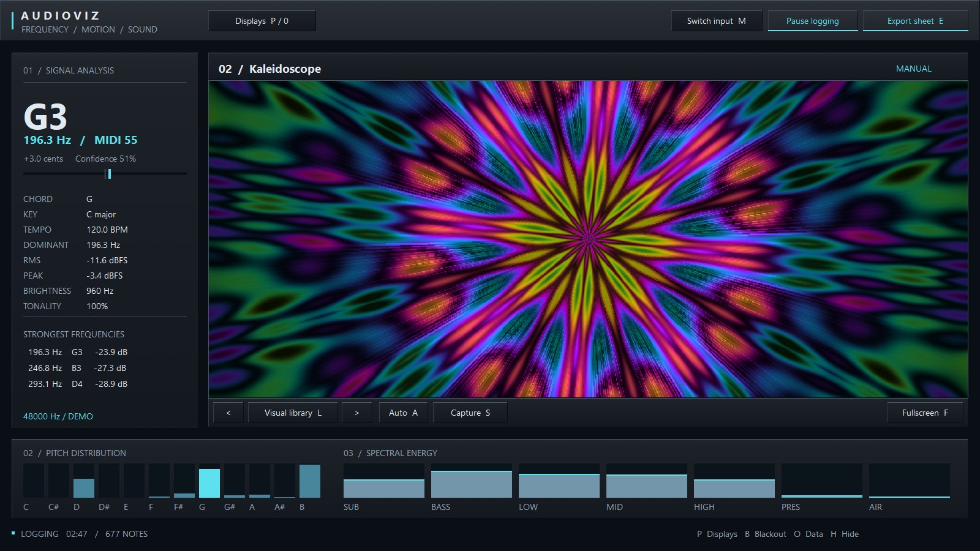This screenshot has width=980, height=551.
Task: Export sheet with the E button
Action: click(915, 21)
